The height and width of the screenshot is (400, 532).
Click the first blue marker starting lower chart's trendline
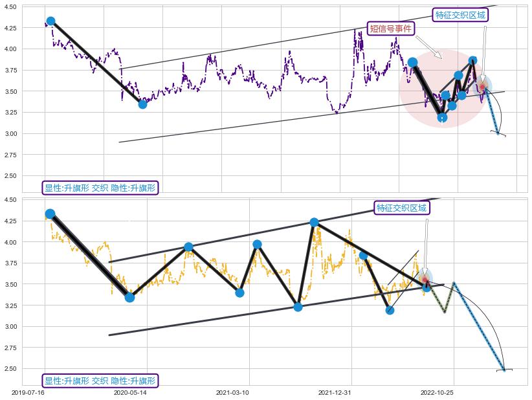(50, 214)
